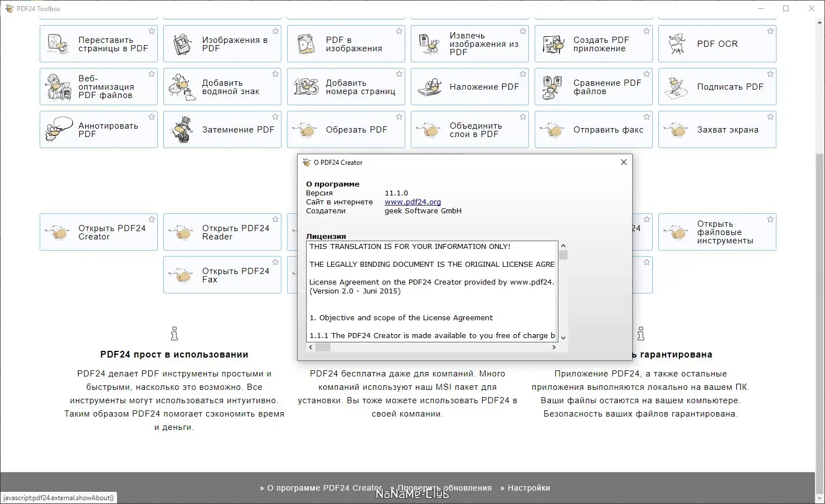825x504 pixels.
Task: Click the Открыть PDF24 Creator tile
Action: [x=99, y=232]
